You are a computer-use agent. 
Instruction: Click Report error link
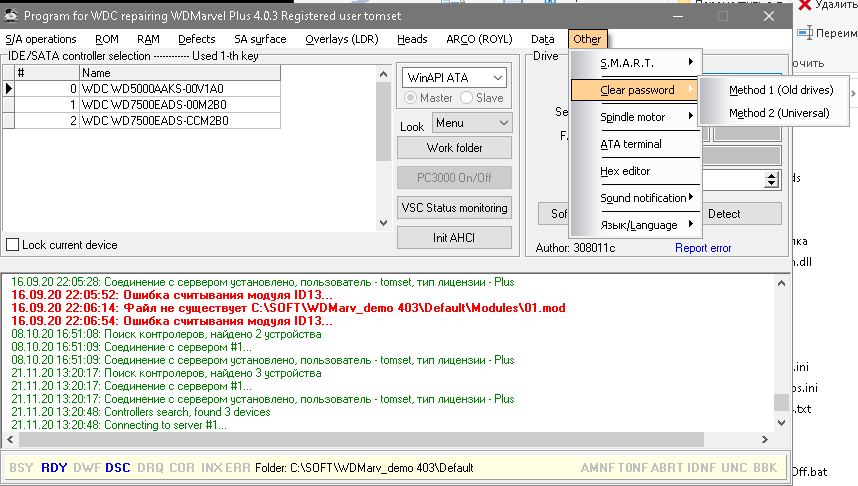pos(703,248)
